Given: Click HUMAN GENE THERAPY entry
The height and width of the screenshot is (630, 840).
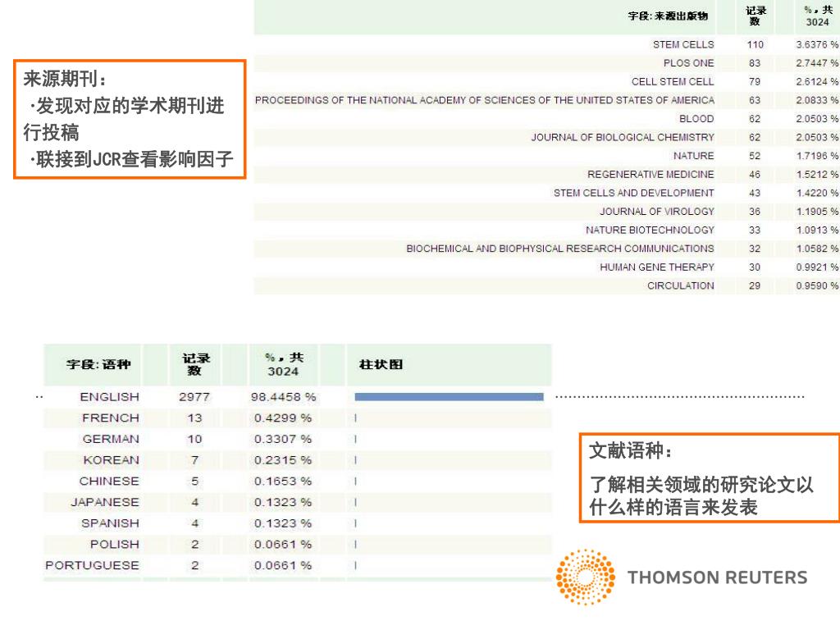Looking at the screenshot, I should pos(657,267).
